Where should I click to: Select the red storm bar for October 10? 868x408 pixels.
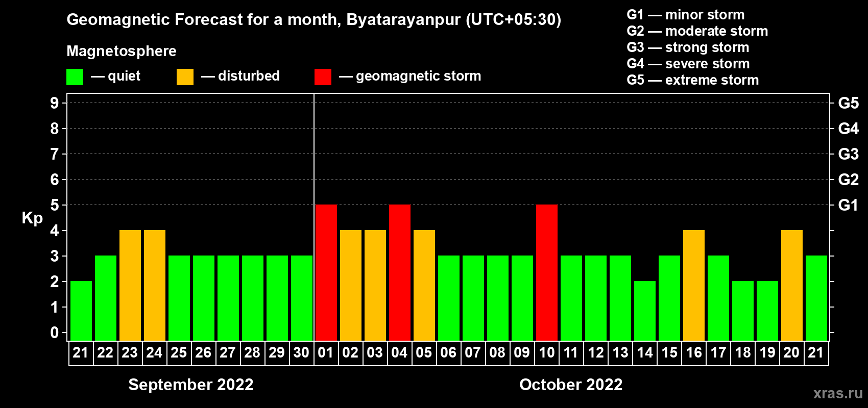click(547, 272)
